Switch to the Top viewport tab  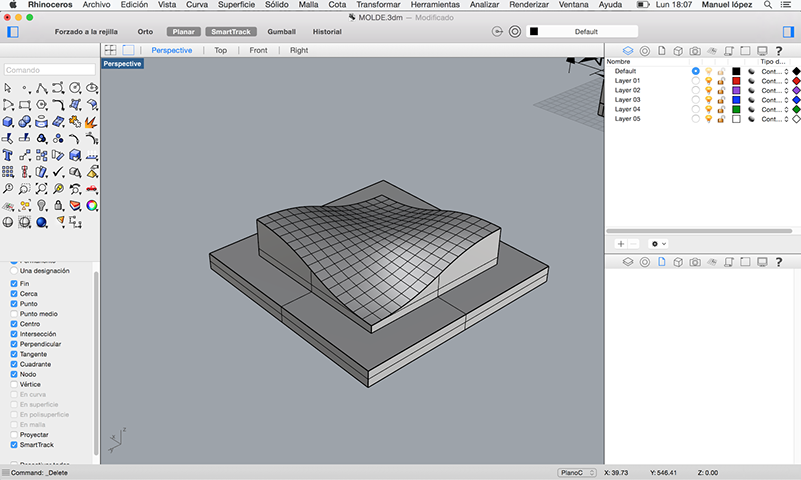click(220, 50)
